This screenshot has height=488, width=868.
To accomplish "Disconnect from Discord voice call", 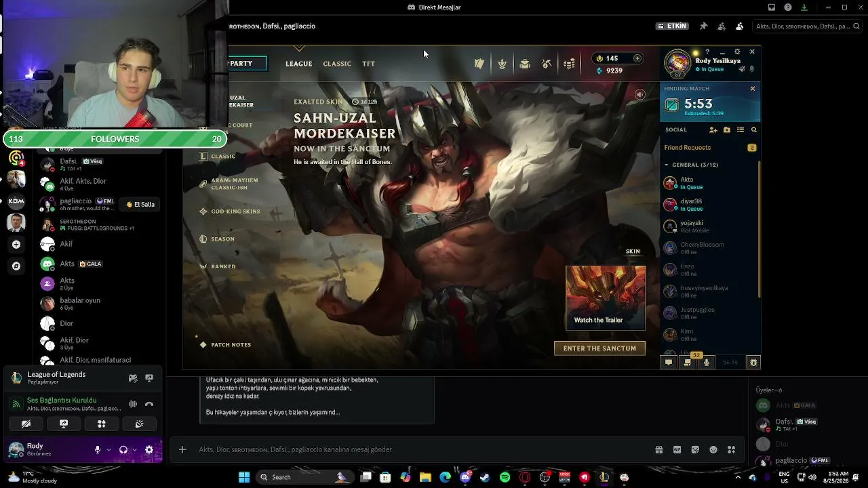I will tap(149, 404).
